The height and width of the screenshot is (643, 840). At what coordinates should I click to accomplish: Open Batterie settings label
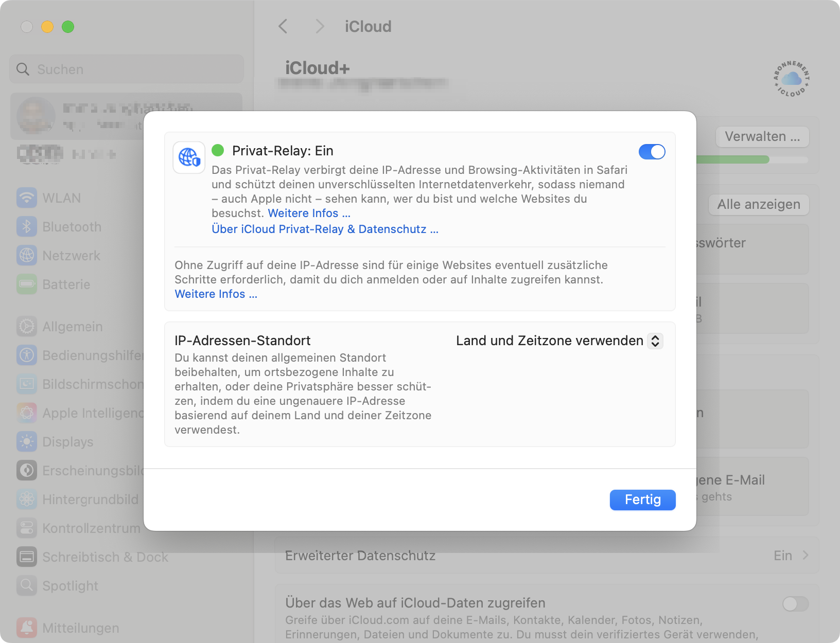pyautogui.click(x=66, y=284)
